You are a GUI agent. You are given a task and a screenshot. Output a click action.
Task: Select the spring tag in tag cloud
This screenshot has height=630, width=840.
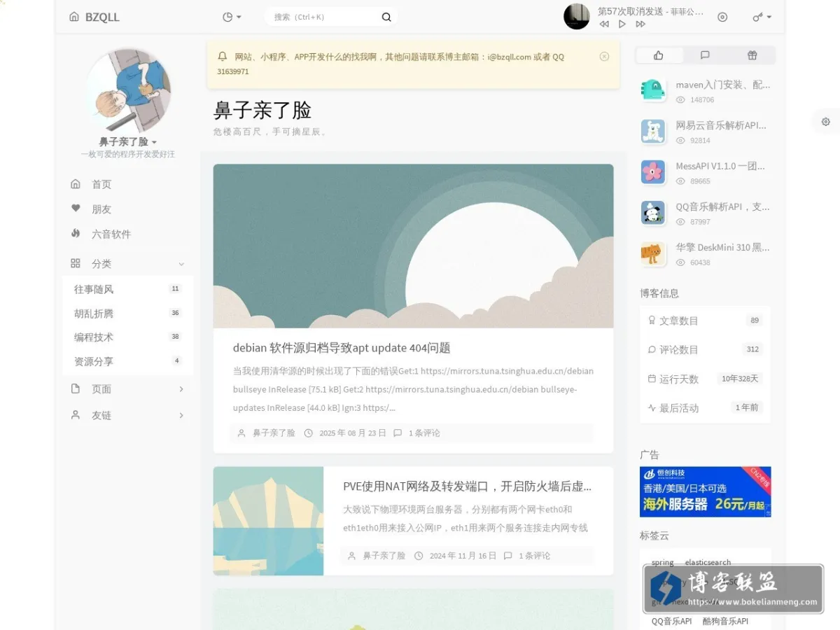[x=662, y=562]
